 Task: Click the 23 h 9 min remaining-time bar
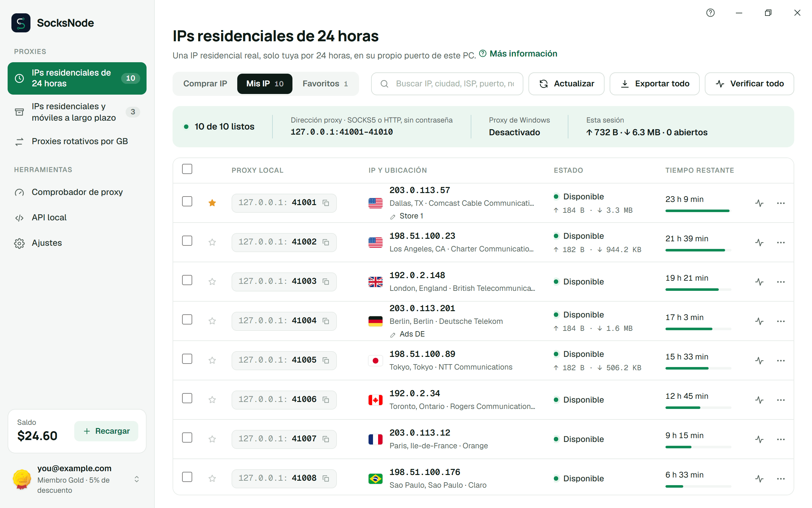tap(698, 211)
